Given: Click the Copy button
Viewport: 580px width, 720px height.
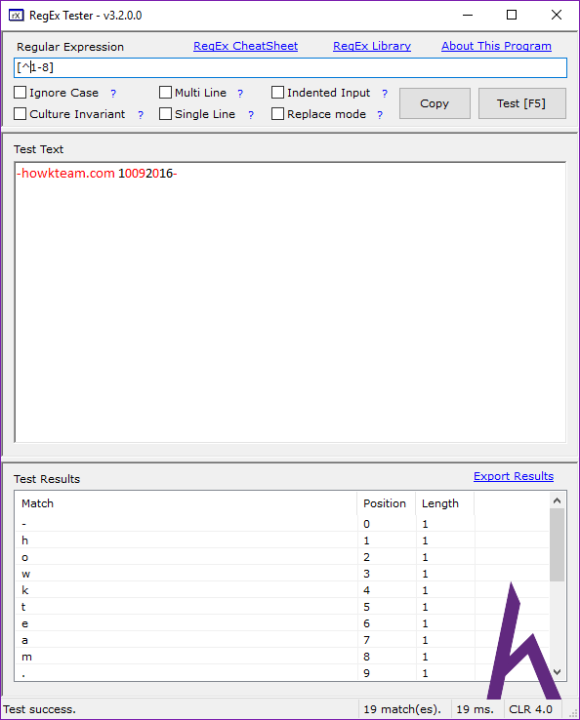Looking at the screenshot, I should pyautogui.click(x=434, y=104).
